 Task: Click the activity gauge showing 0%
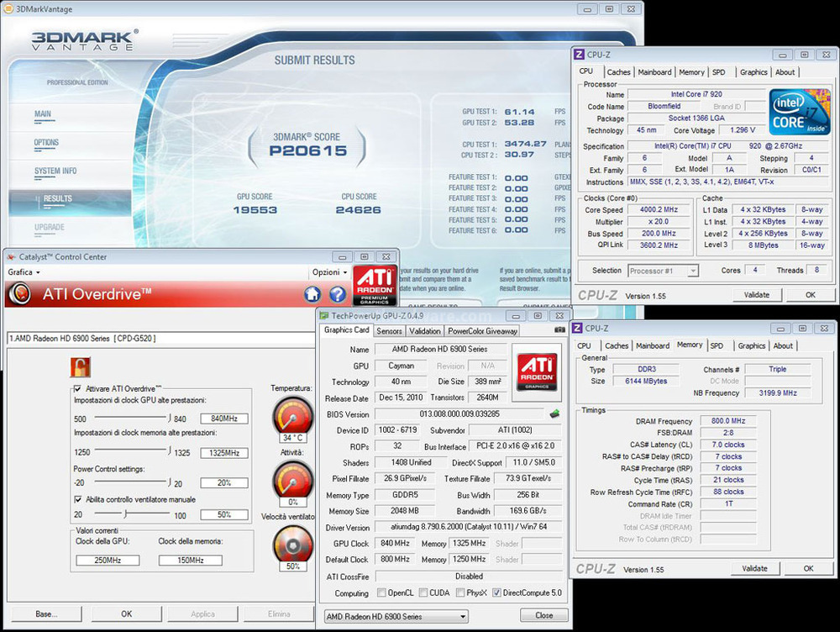click(x=292, y=479)
